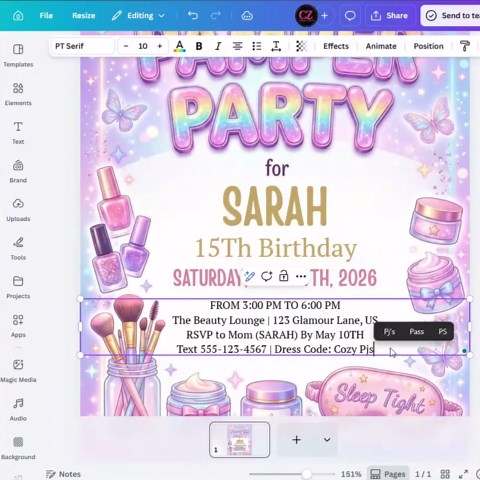Open the Templates panel
This screenshot has height=480, width=480.
tap(18, 55)
